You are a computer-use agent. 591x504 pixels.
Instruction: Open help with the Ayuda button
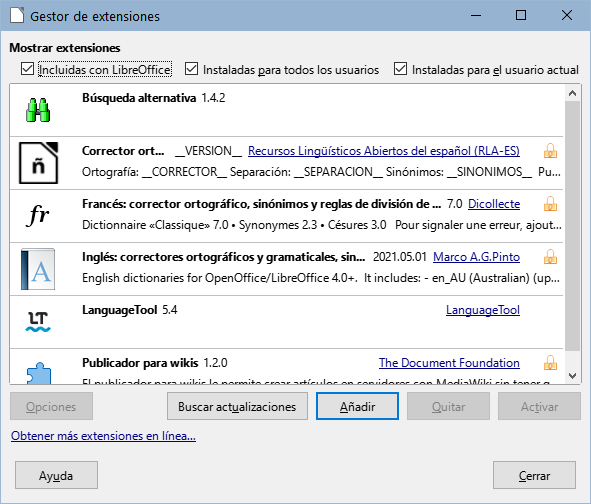click(56, 475)
